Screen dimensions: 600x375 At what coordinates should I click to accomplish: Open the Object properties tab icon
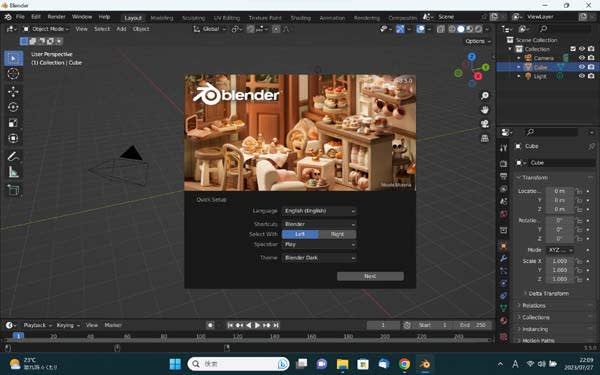tap(504, 246)
